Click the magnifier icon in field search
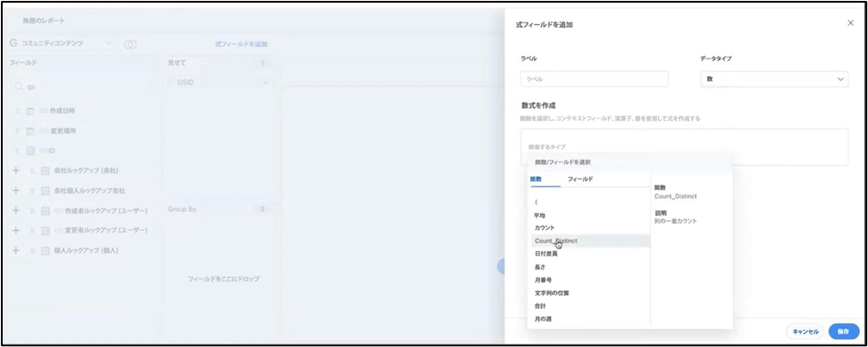Screen dimensions: 868x347 pos(20,87)
